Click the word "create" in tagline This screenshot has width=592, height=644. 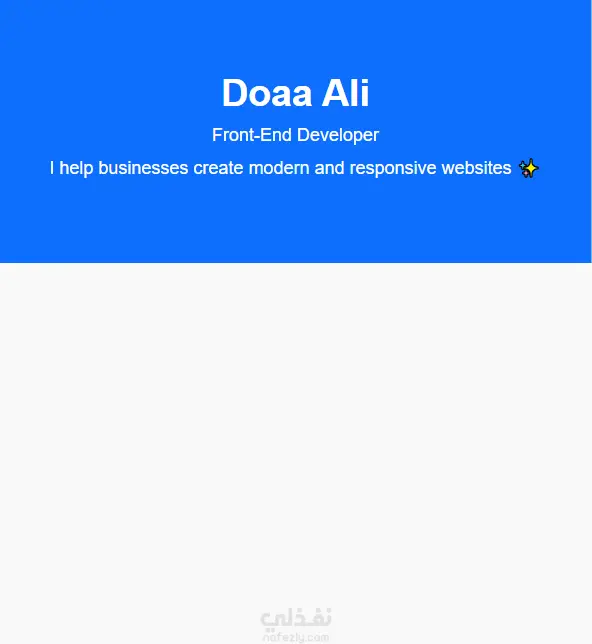(218, 168)
